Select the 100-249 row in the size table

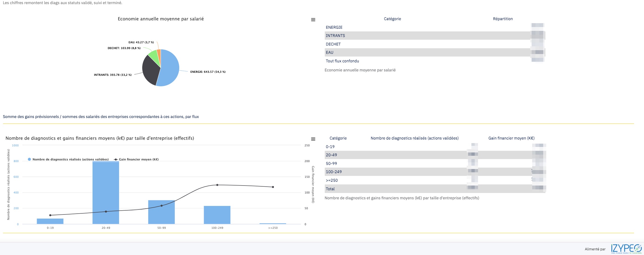435,172
